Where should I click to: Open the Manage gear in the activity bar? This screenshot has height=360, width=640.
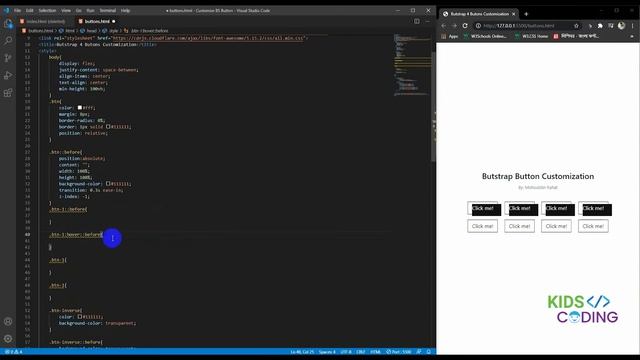tap(8, 339)
